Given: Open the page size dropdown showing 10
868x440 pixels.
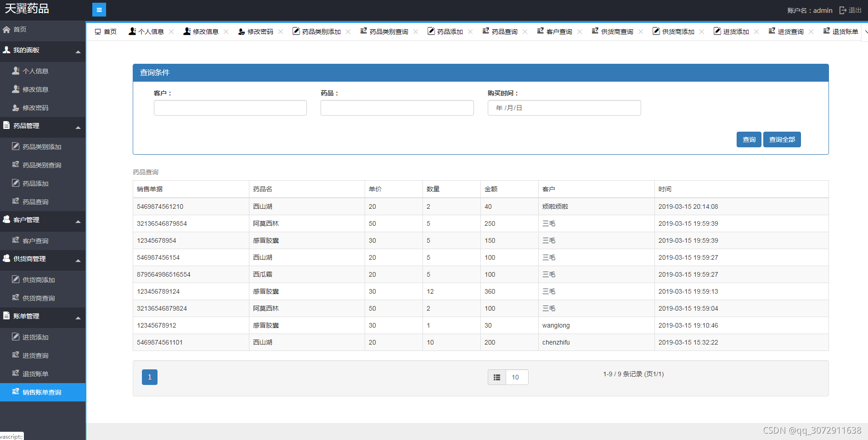Looking at the screenshot, I should pos(517,377).
